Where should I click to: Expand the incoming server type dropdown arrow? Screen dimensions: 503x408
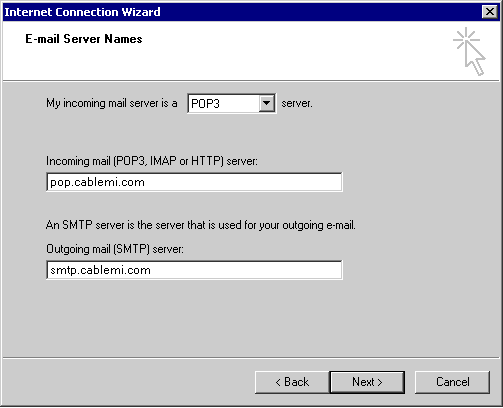point(266,103)
